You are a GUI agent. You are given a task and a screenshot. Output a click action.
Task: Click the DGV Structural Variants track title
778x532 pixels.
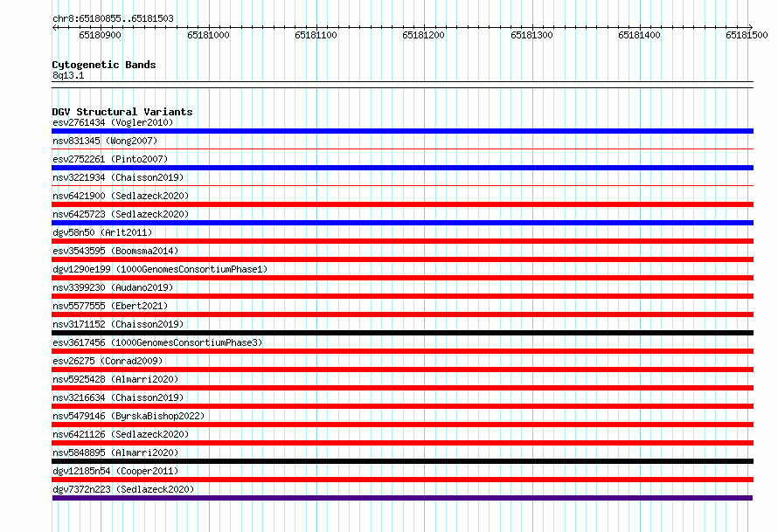(122, 112)
